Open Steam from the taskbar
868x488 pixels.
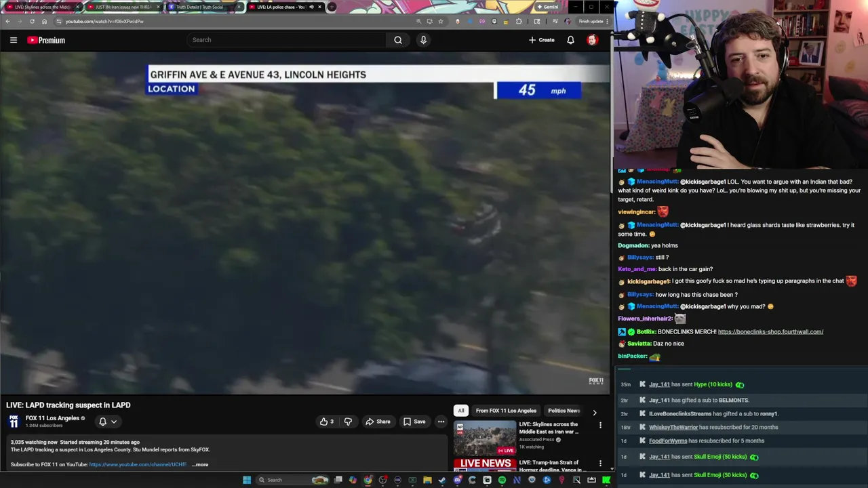click(442, 480)
